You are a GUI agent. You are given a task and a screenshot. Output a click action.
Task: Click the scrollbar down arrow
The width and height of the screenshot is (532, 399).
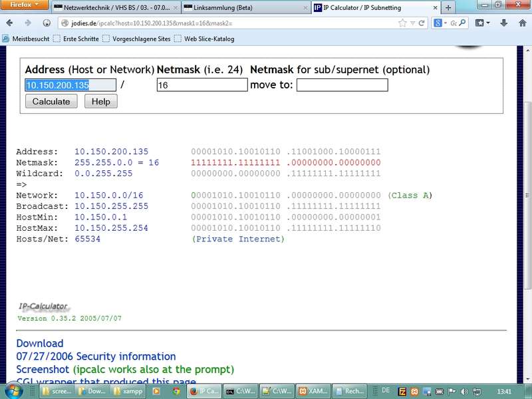coord(527,380)
